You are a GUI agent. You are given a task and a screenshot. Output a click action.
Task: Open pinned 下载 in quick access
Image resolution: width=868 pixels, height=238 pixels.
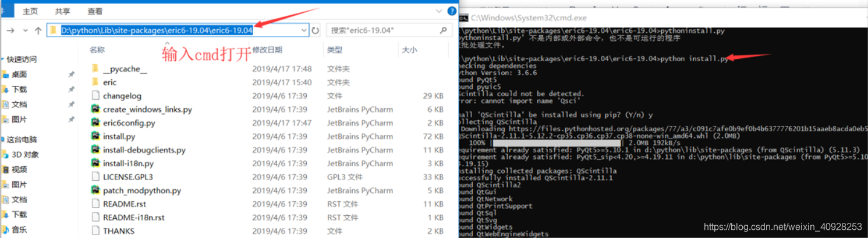(19, 89)
